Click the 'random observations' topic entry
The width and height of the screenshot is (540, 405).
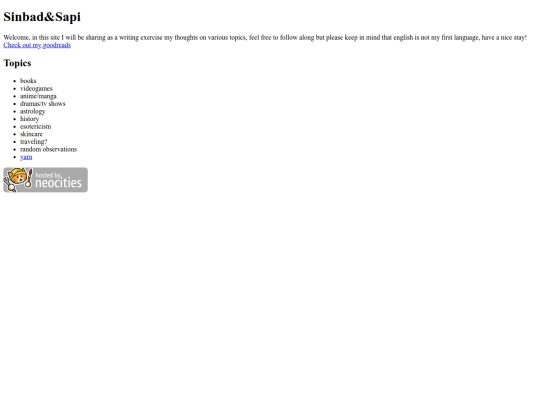[49, 149]
